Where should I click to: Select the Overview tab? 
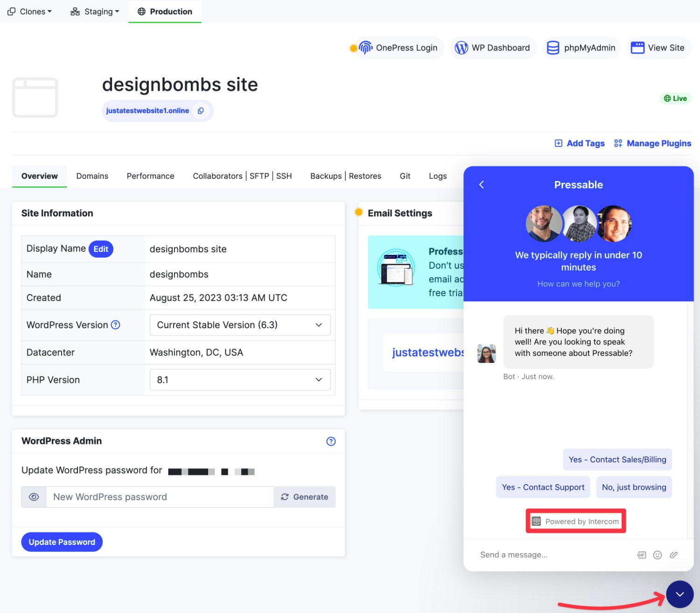pyautogui.click(x=40, y=176)
